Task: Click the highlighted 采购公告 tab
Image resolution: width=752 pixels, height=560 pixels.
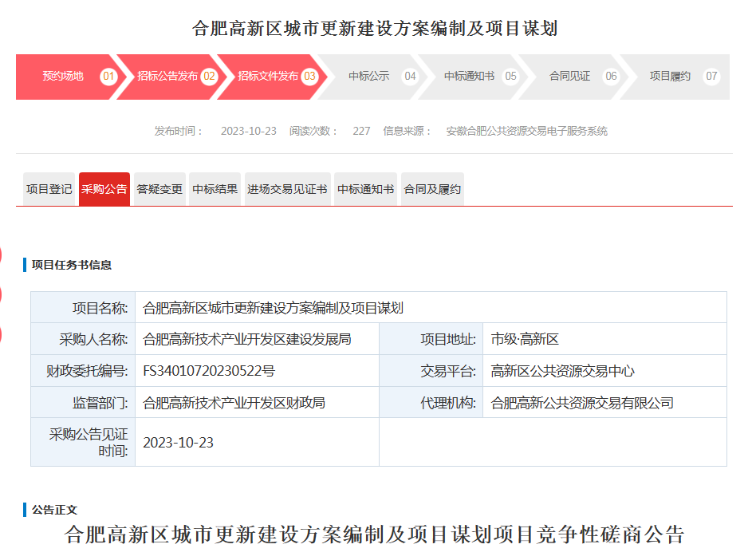Action: (x=104, y=188)
